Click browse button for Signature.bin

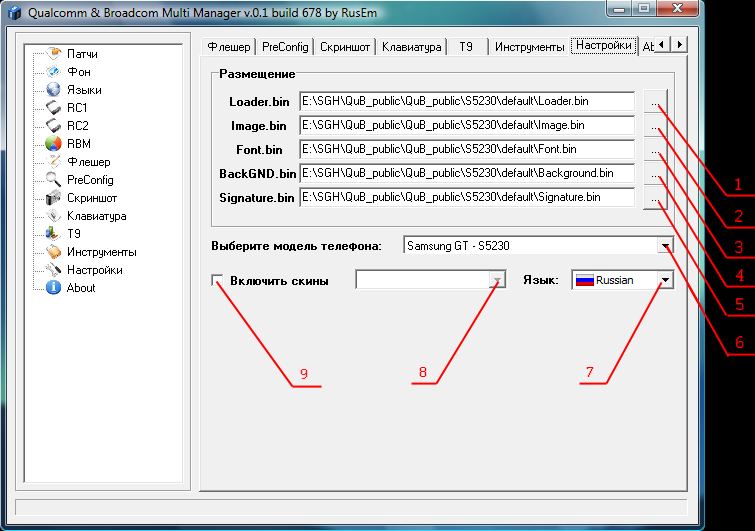pyautogui.click(x=654, y=198)
